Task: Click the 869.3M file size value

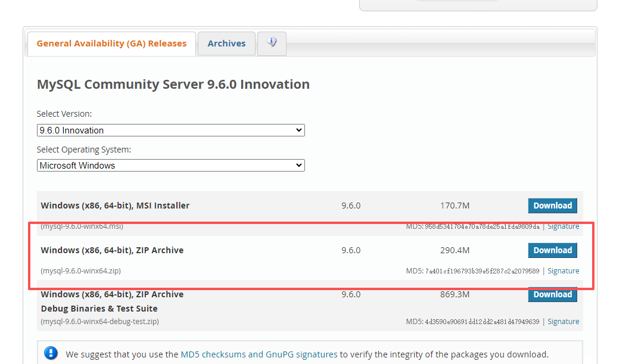Action: [455, 294]
